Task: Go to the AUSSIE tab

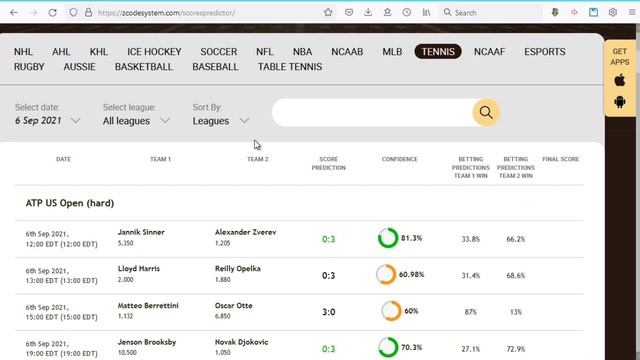Action: point(80,67)
